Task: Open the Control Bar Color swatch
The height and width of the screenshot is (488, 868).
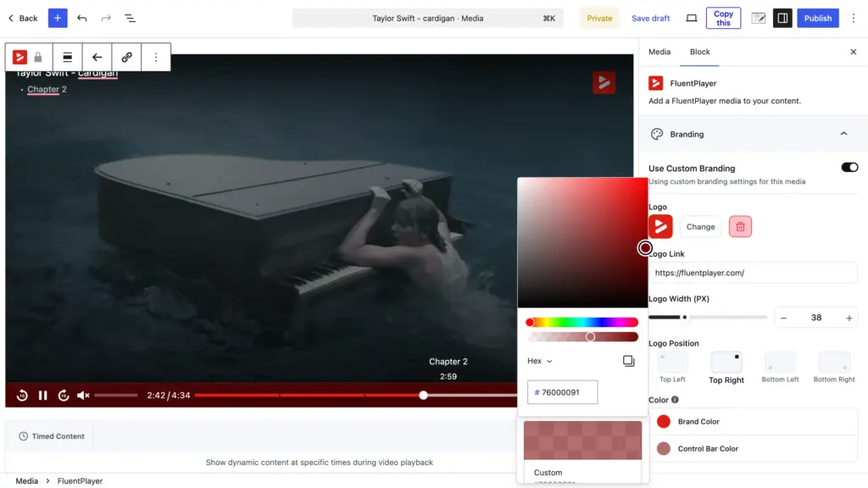Action: 663,448
